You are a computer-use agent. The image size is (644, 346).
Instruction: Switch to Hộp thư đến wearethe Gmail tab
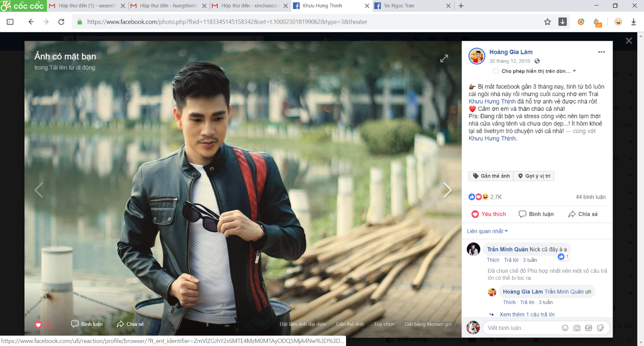click(87, 6)
